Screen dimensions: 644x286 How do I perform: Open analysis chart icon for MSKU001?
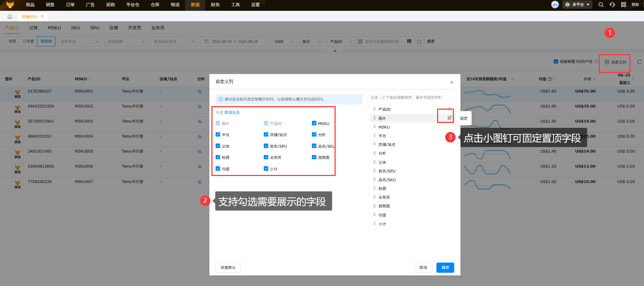pyautogui.click(x=200, y=91)
